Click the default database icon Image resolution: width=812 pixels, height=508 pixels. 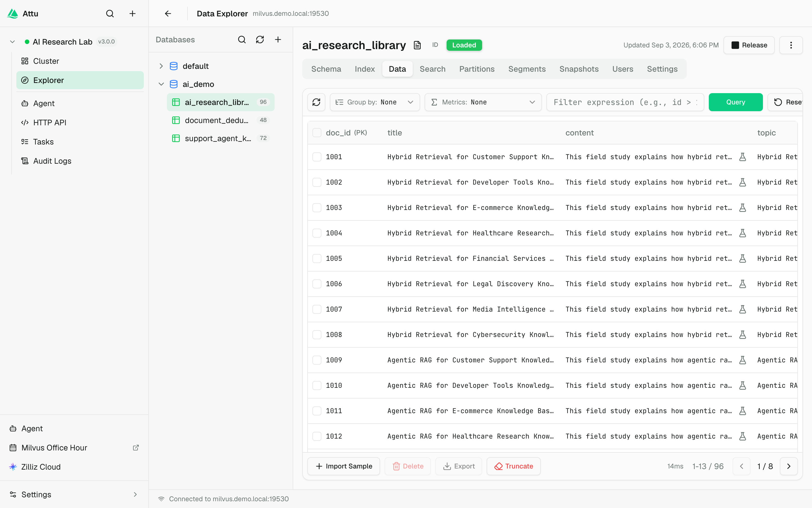pos(173,66)
